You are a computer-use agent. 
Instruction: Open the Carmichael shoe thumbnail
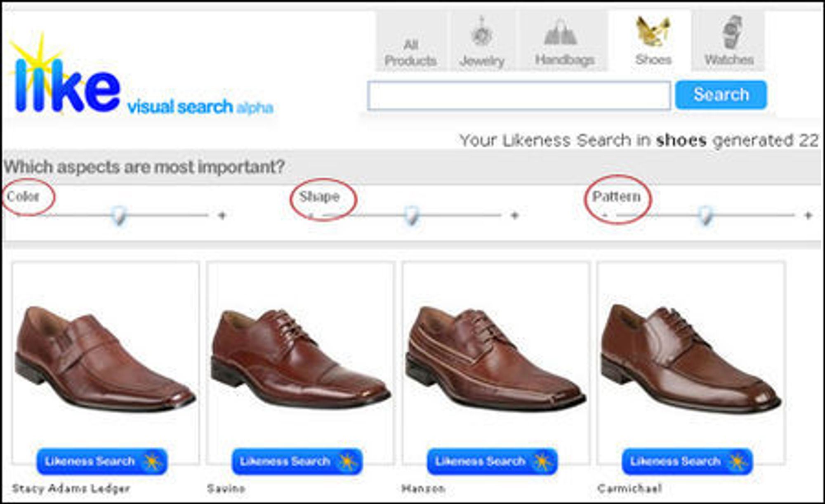[x=690, y=358]
